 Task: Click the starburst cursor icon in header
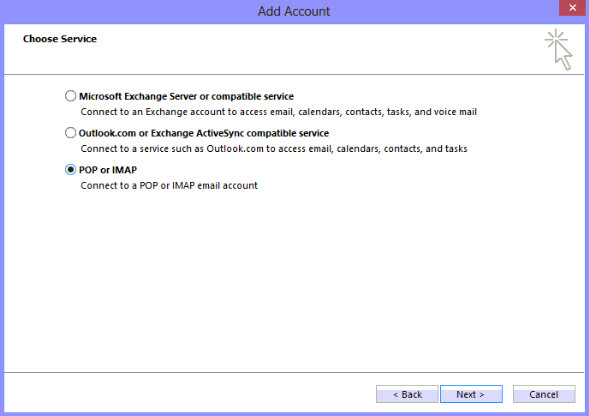tap(559, 50)
